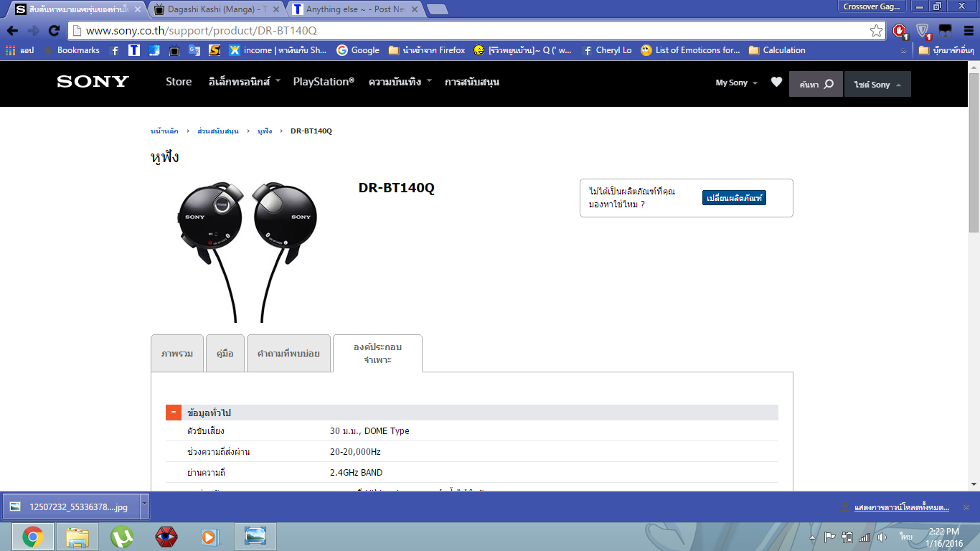Click the เปลี่ยนผลิตภัณฑ์ button
Image resolution: width=980 pixels, height=551 pixels.
[734, 198]
